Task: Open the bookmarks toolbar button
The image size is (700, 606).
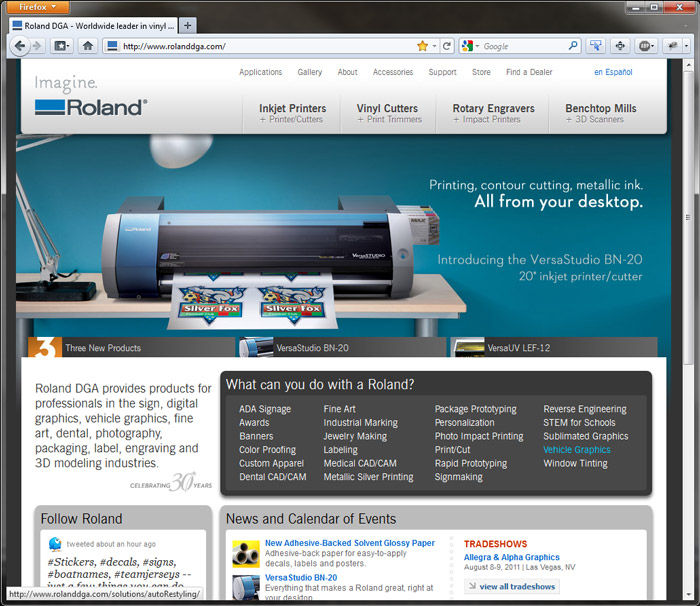Action: [x=62, y=46]
